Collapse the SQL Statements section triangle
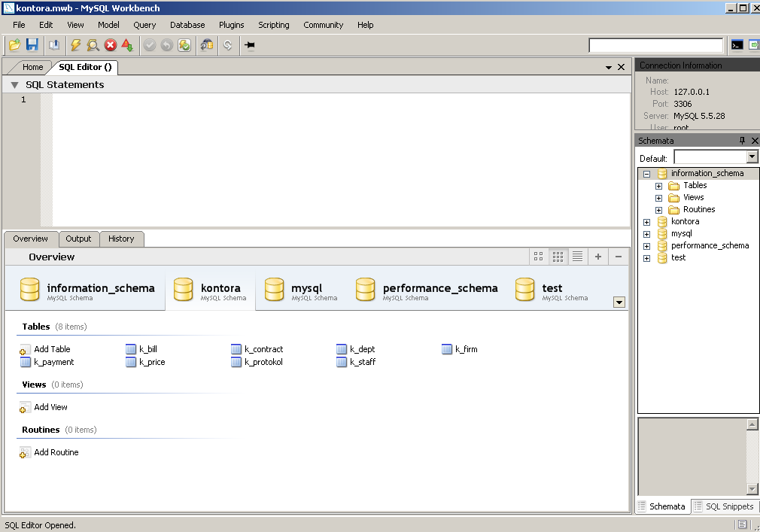 [x=14, y=85]
